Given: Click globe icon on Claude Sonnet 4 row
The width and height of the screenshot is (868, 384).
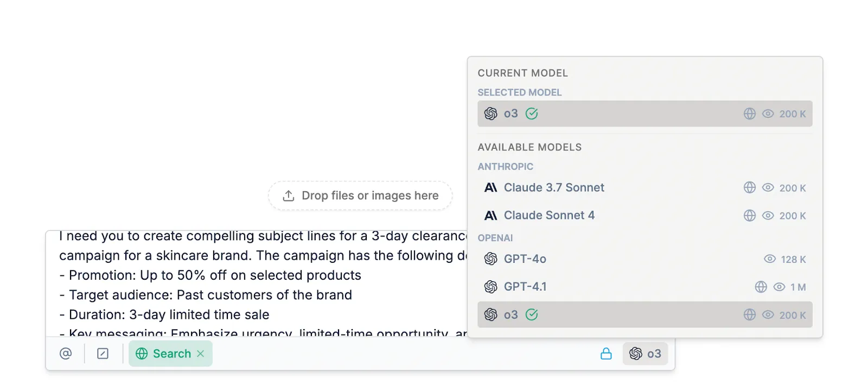Looking at the screenshot, I should (x=750, y=216).
